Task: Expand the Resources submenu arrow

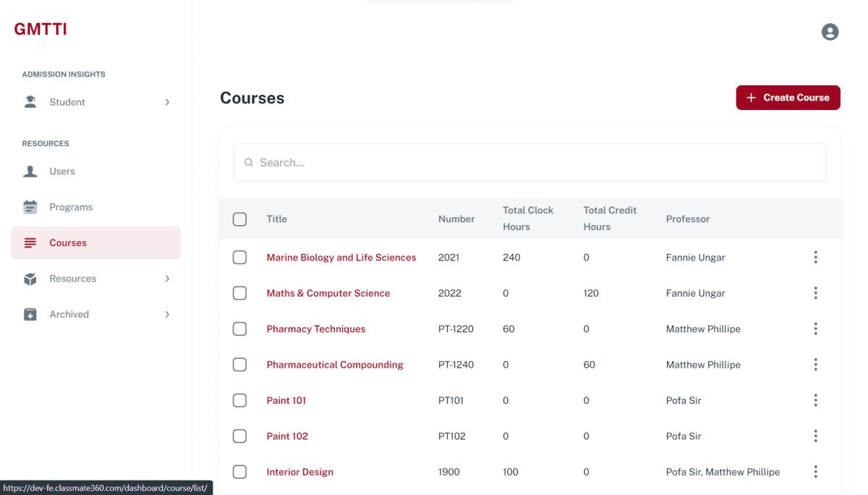Action: point(167,279)
